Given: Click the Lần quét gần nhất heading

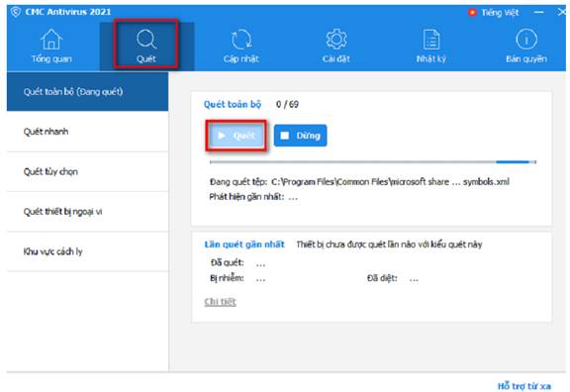Looking at the screenshot, I should [x=244, y=245].
